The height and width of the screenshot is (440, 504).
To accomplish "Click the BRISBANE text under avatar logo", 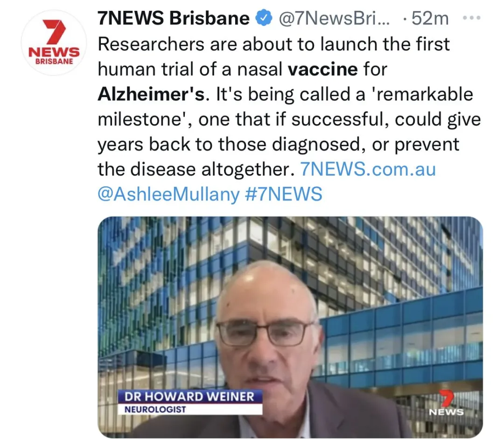I will (54, 61).
